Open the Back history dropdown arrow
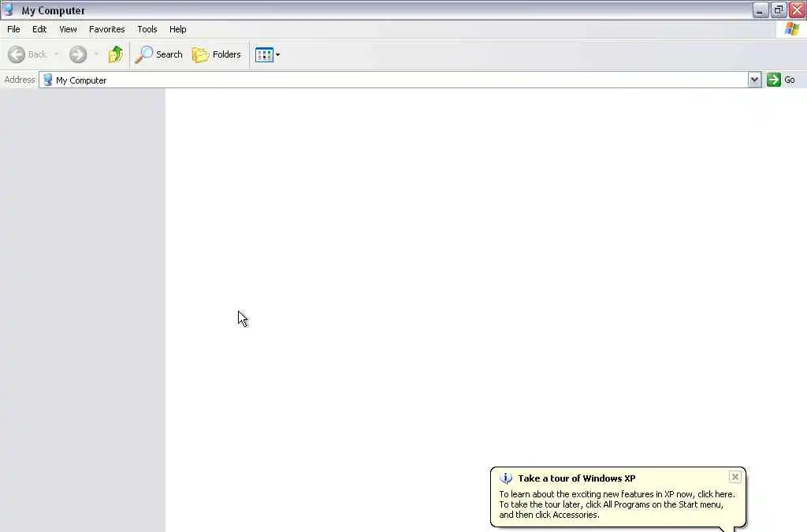 pyautogui.click(x=57, y=54)
